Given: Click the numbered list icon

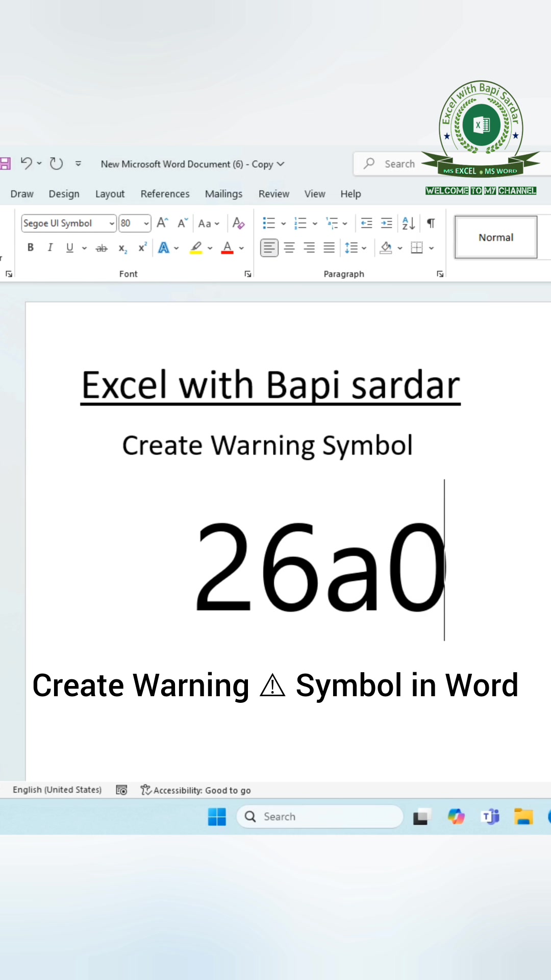Looking at the screenshot, I should click(x=300, y=223).
